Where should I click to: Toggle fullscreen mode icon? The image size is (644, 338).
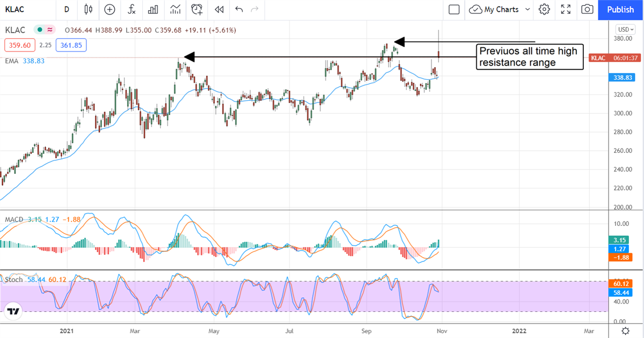[566, 9]
